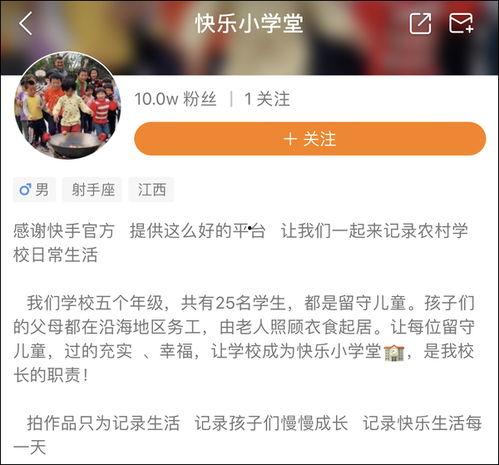Open the circular profile avatar photo
The width and height of the screenshot is (499, 465).
click(67, 105)
